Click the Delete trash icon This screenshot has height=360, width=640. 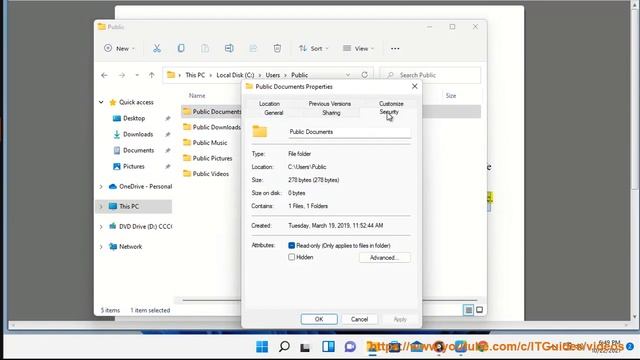click(x=277, y=49)
